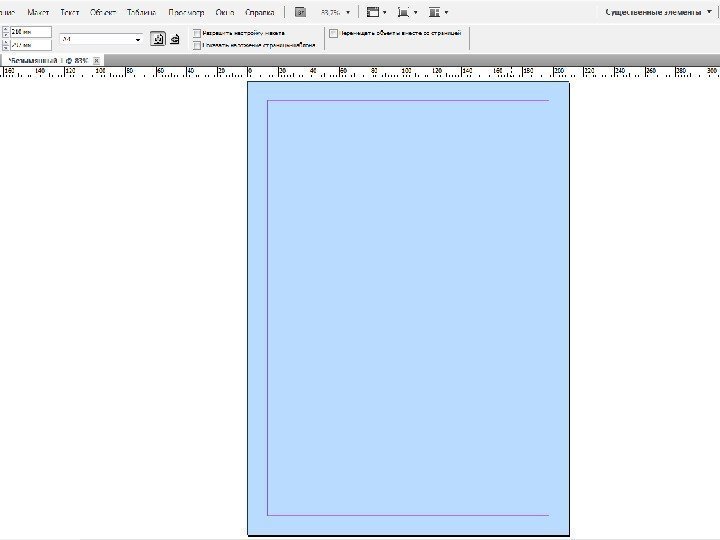Enable 'Перемещать объекты вместе со страницей' checkbox
Image resolution: width=720 pixels, height=540 pixels.
tap(333, 33)
